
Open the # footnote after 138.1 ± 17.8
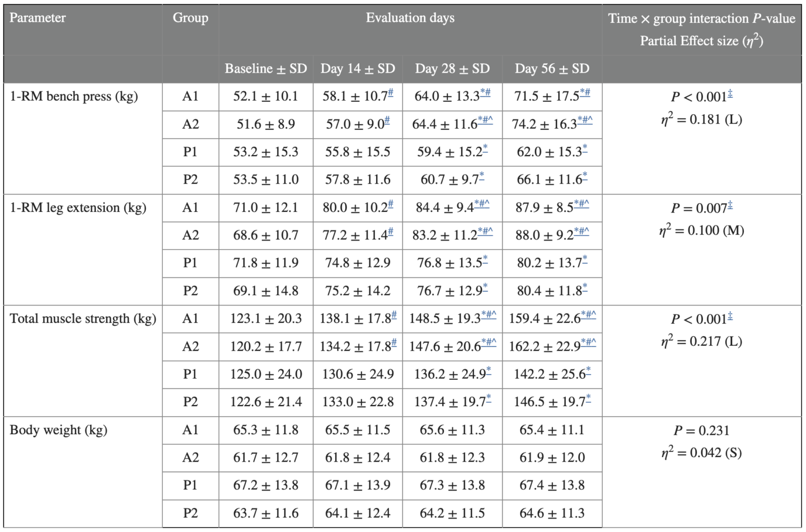click(x=393, y=315)
